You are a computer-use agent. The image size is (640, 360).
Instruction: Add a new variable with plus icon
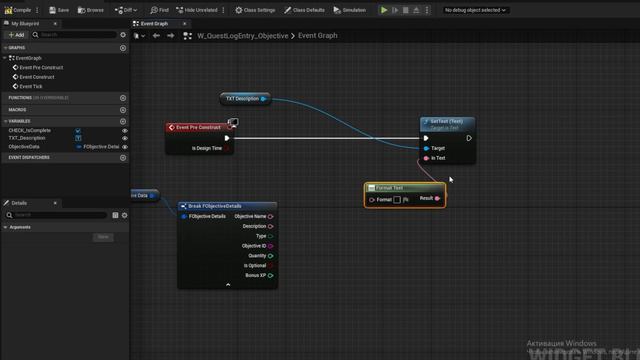[123, 122]
